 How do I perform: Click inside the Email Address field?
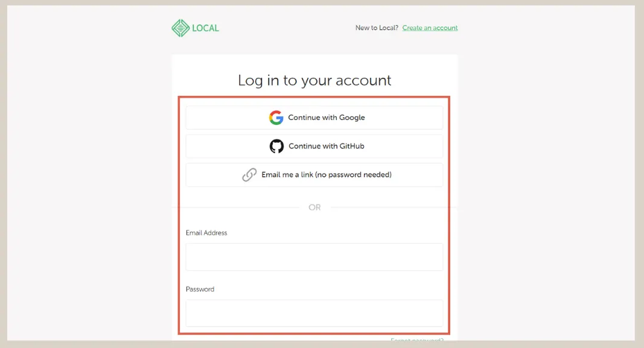314,257
